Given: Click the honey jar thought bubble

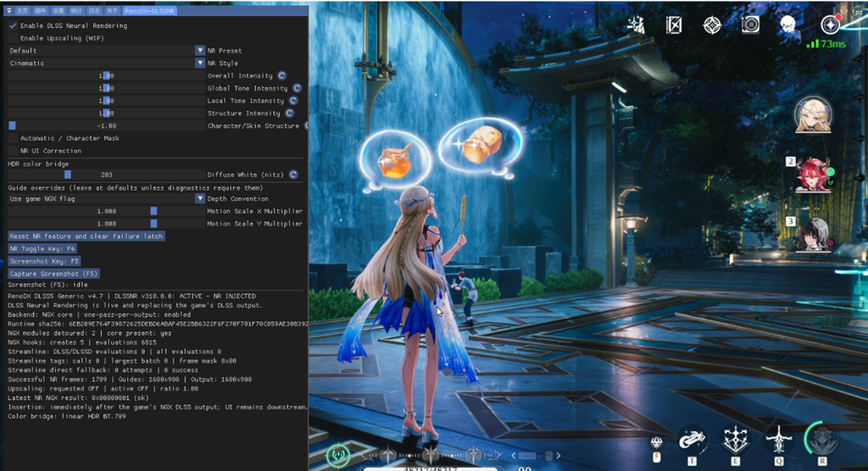Looking at the screenshot, I should tap(395, 160).
